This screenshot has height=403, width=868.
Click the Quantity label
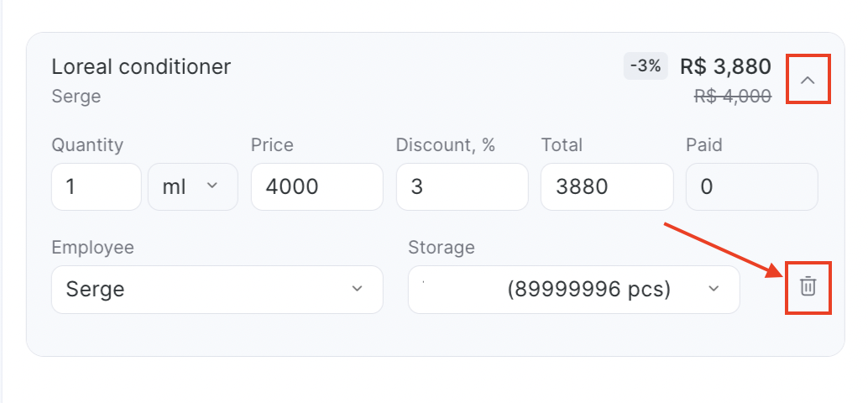click(87, 145)
